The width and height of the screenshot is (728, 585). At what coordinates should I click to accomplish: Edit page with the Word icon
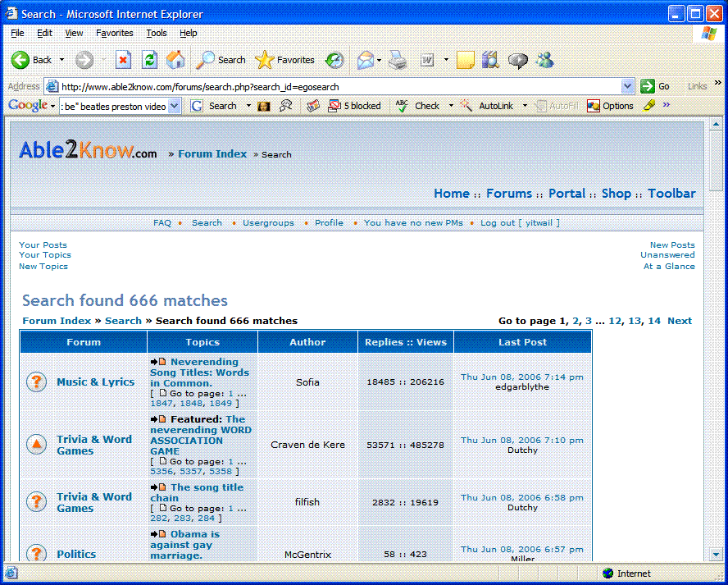pos(426,60)
